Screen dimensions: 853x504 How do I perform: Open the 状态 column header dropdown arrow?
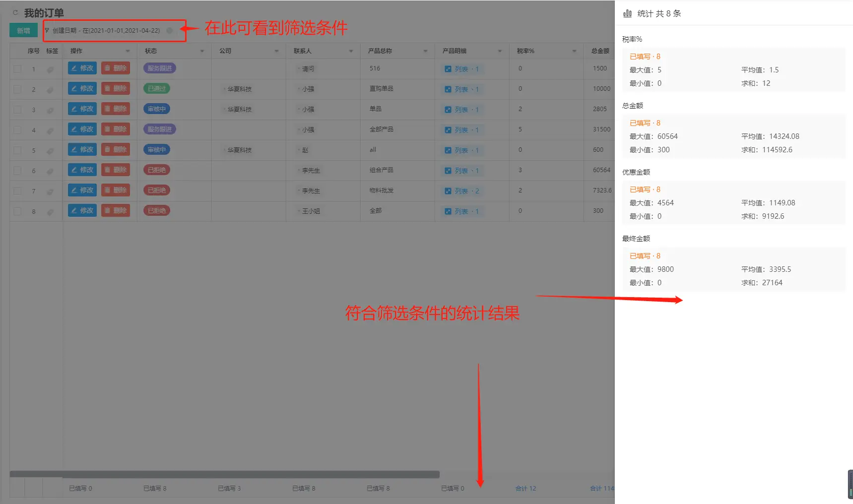pyautogui.click(x=202, y=51)
